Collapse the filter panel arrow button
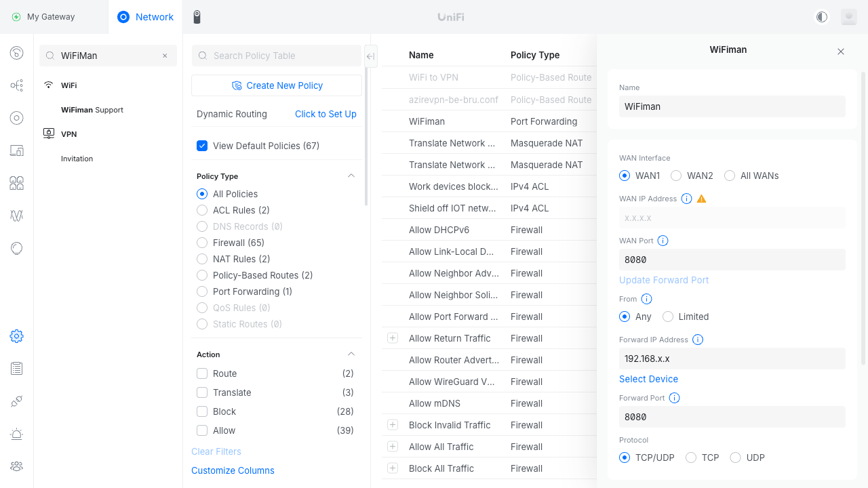Viewport: 868px width, 488px height. pos(370,56)
